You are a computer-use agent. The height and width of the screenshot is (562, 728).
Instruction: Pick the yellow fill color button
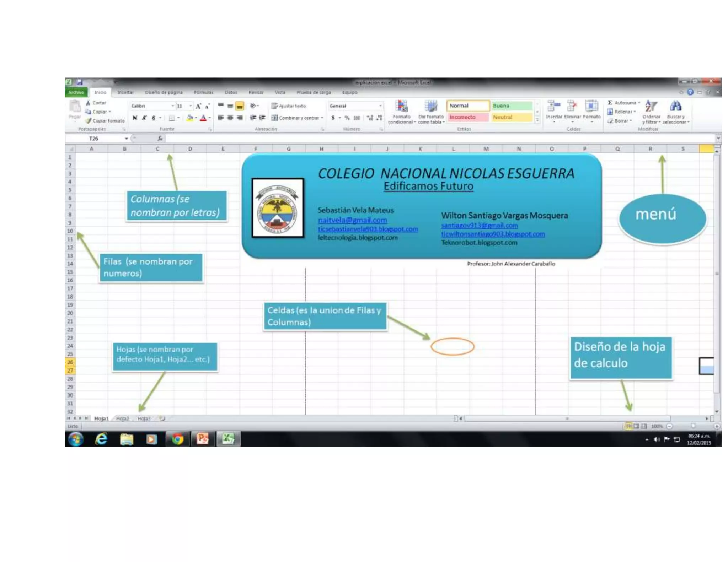click(x=190, y=118)
